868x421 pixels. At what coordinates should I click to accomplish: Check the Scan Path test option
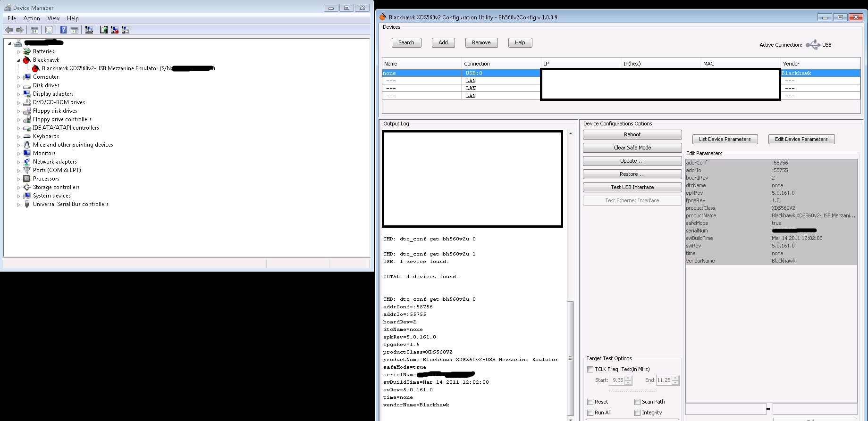coord(637,402)
